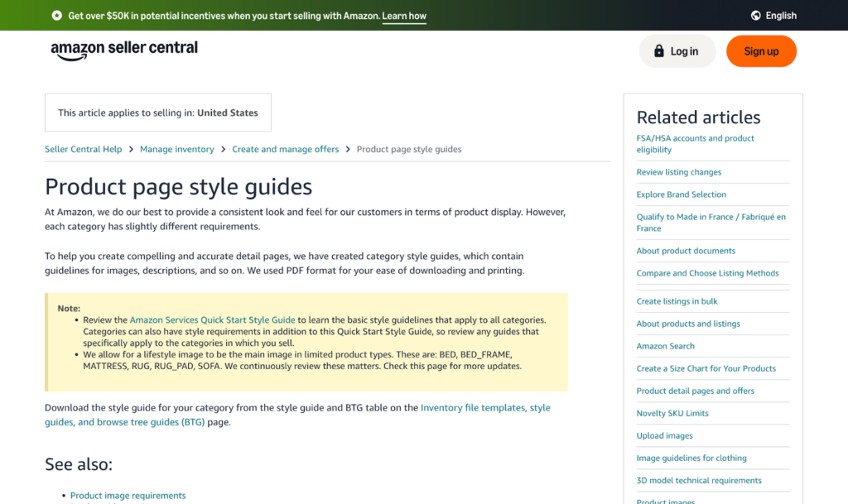This screenshot has height=504, width=848.
Task: Open the English language selector
Action: (779, 15)
